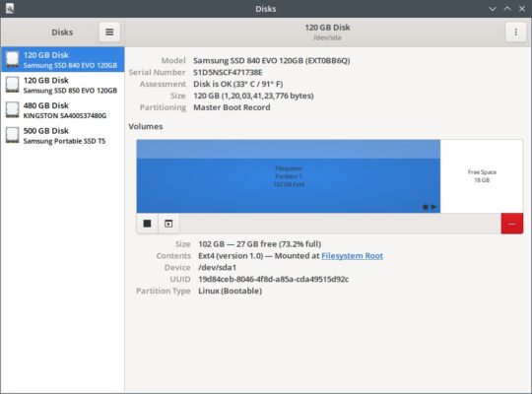Screen dimensions: 532x394
Task: Click the Disks app icon in titlebar
Action: (10, 9)
